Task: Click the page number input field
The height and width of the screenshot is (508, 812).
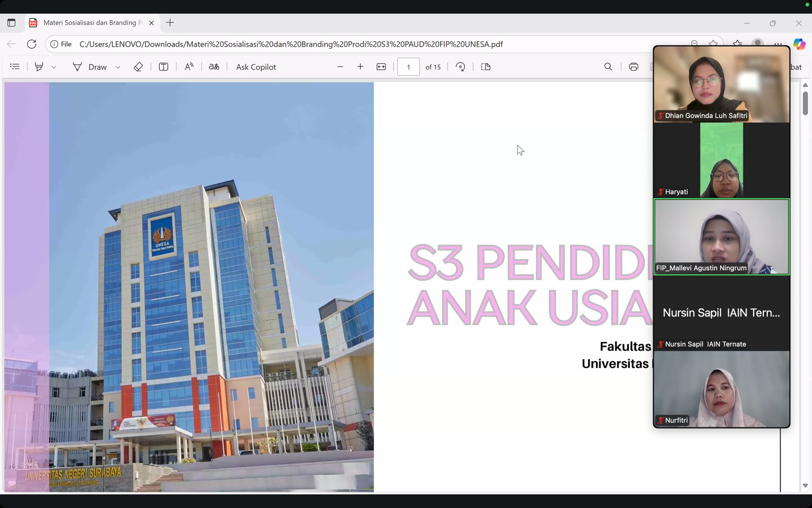Action: coord(409,67)
